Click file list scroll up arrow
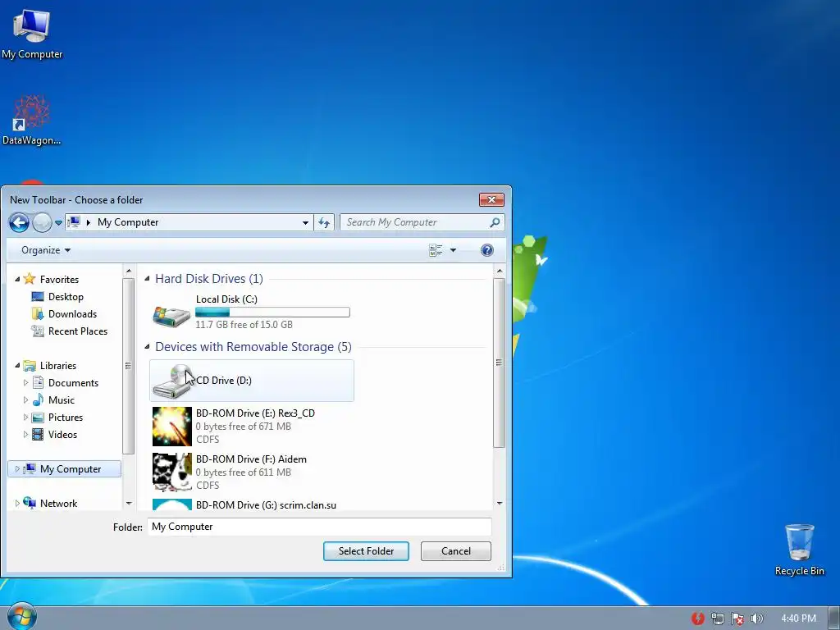The image size is (840, 630). [x=500, y=271]
